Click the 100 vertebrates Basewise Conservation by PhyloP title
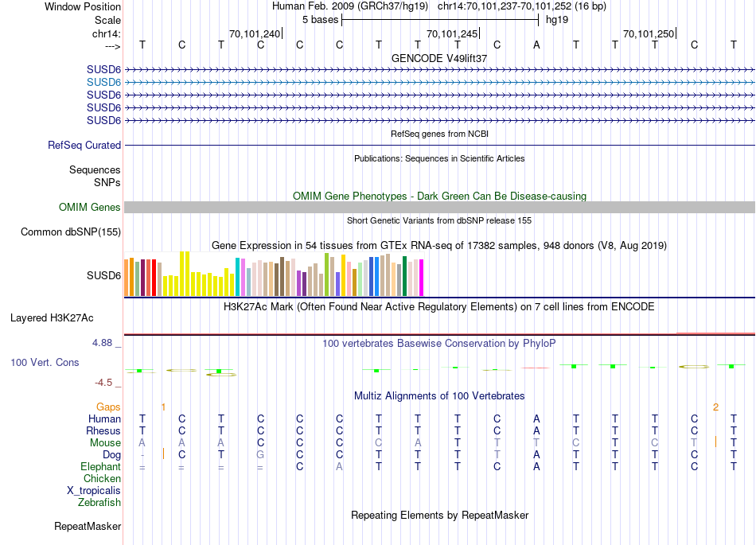This screenshot has width=756, height=545. pos(439,344)
